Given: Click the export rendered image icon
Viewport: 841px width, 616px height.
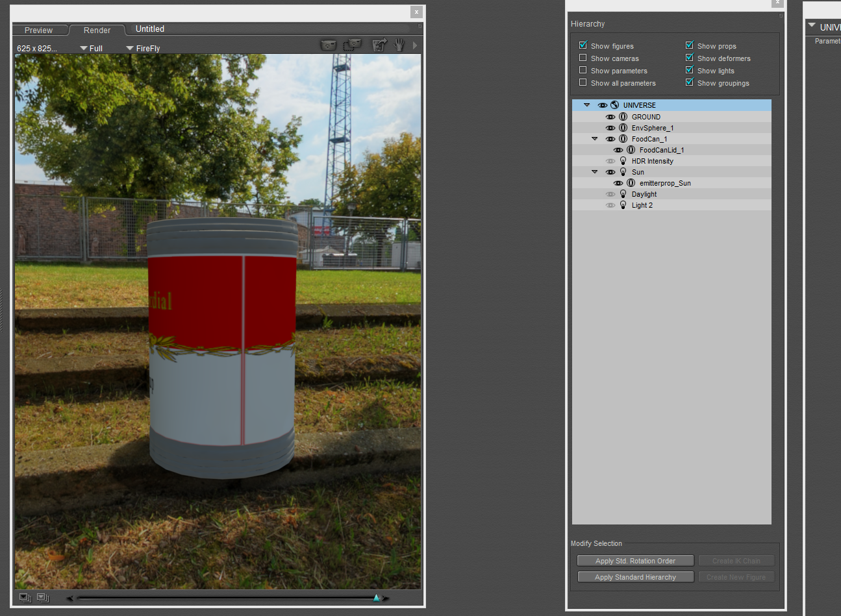Looking at the screenshot, I should tap(379, 45).
